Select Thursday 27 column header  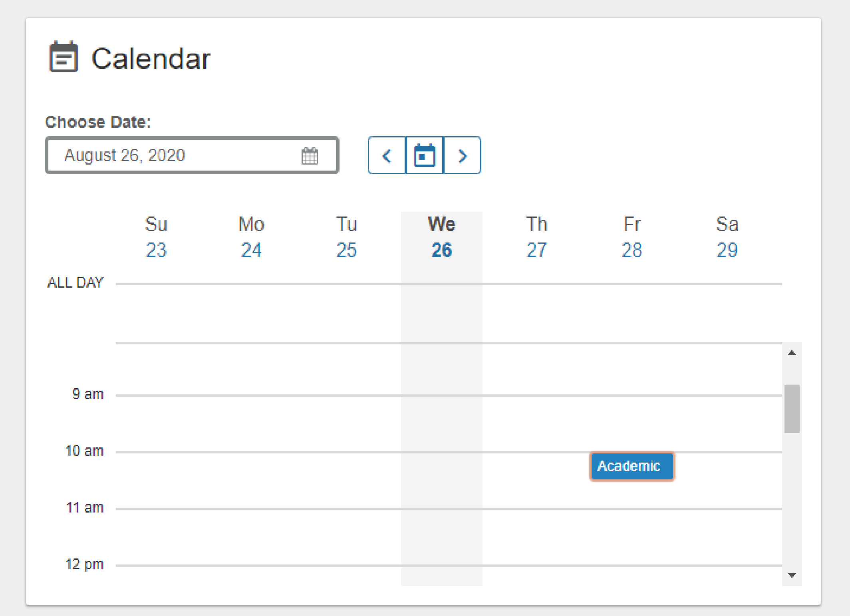point(536,237)
